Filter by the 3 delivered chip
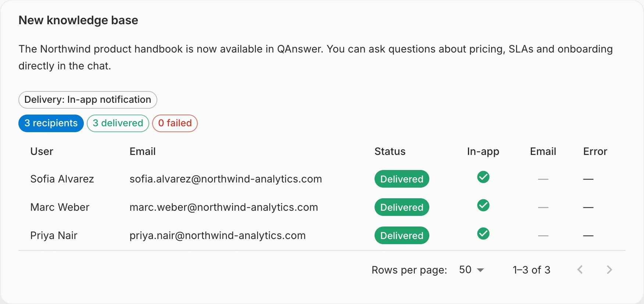 coord(118,123)
